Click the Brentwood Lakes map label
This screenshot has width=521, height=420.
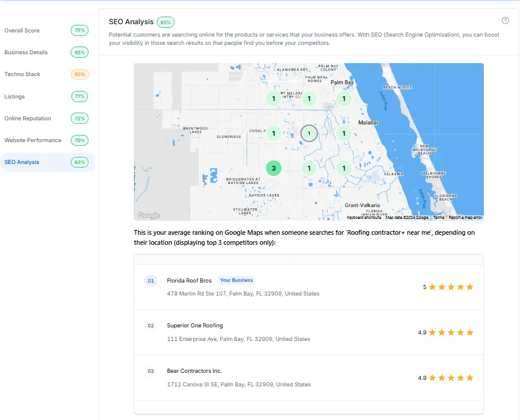tap(195, 130)
